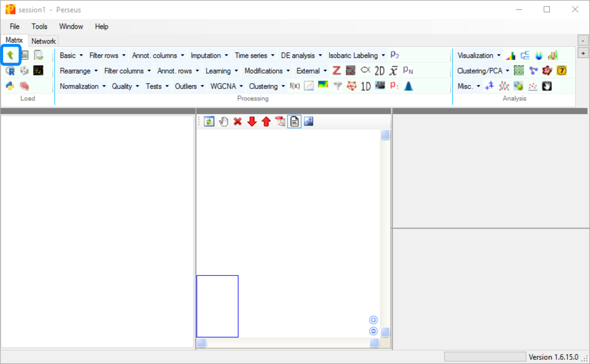Click the Python load icon
This screenshot has width=590, height=364.
(x=10, y=86)
